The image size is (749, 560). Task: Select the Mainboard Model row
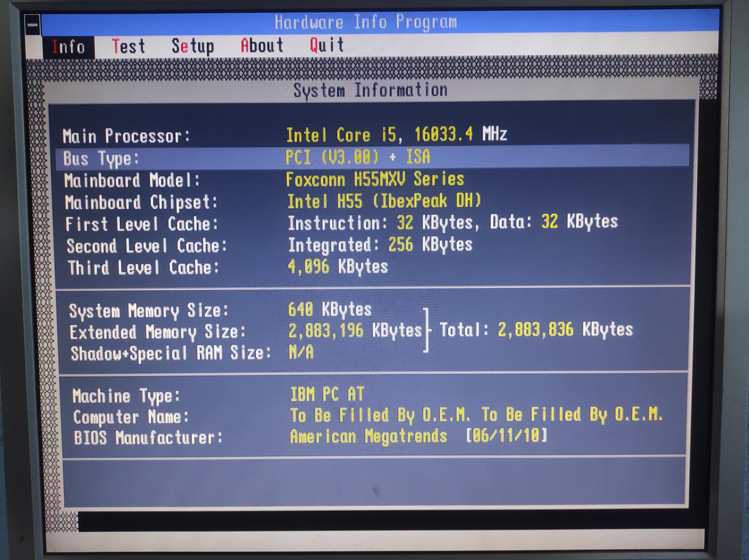132,181
